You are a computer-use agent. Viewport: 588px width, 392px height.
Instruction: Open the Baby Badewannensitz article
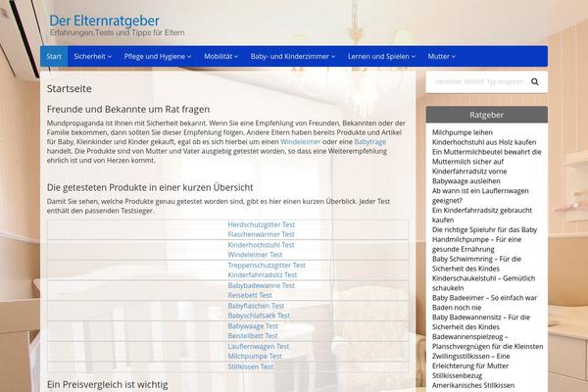[481, 321]
